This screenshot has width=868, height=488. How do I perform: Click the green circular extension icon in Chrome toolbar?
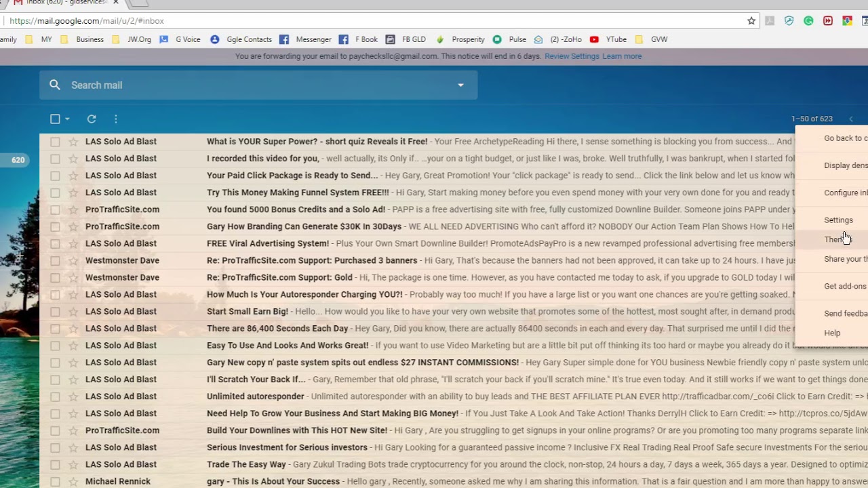click(808, 21)
